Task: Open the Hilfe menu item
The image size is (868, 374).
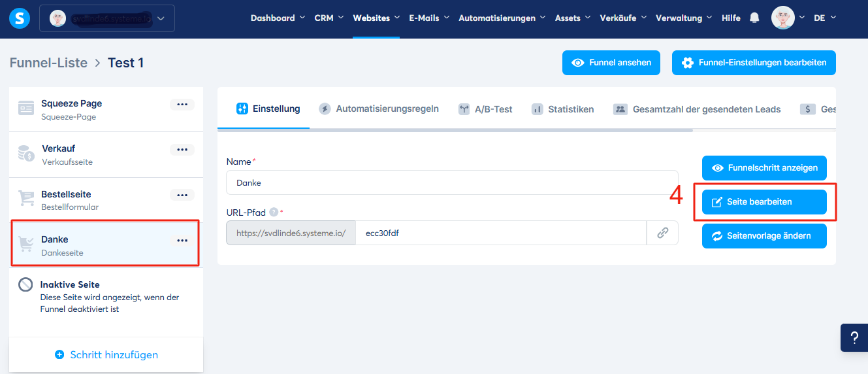Action: tap(731, 18)
